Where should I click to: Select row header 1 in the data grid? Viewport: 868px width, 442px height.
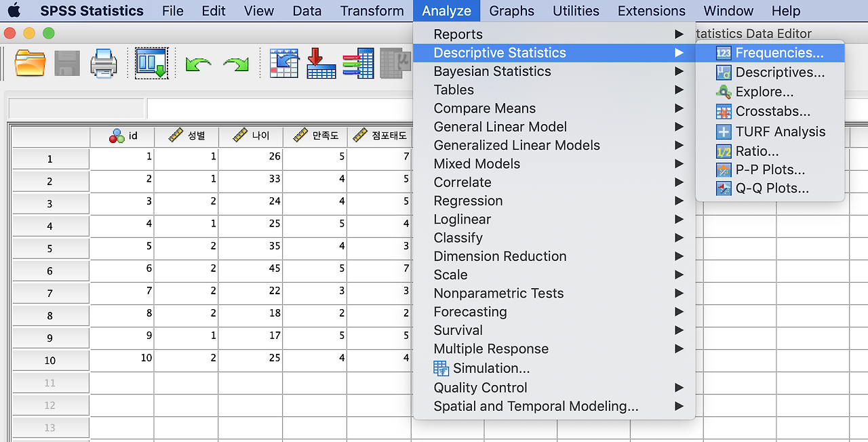pyautogui.click(x=50, y=159)
